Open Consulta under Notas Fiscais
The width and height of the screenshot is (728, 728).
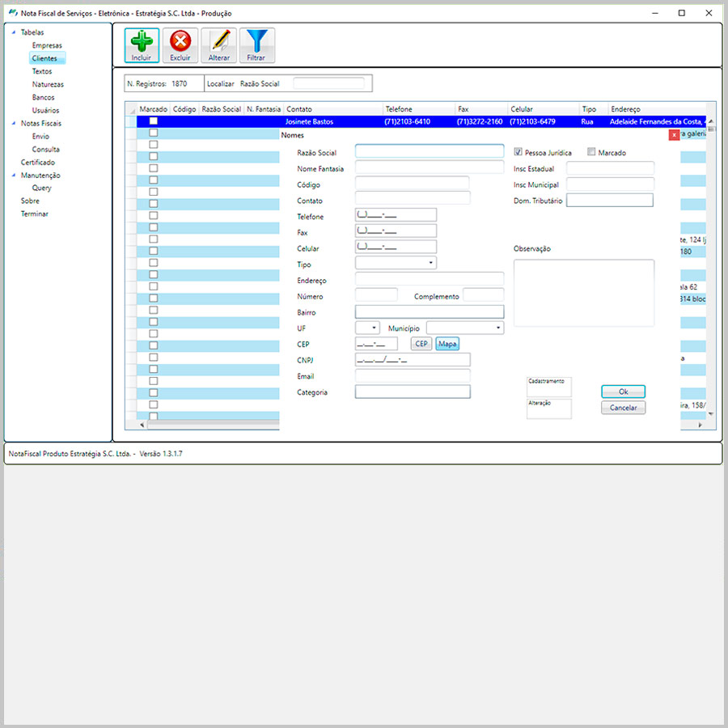tap(45, 149)
